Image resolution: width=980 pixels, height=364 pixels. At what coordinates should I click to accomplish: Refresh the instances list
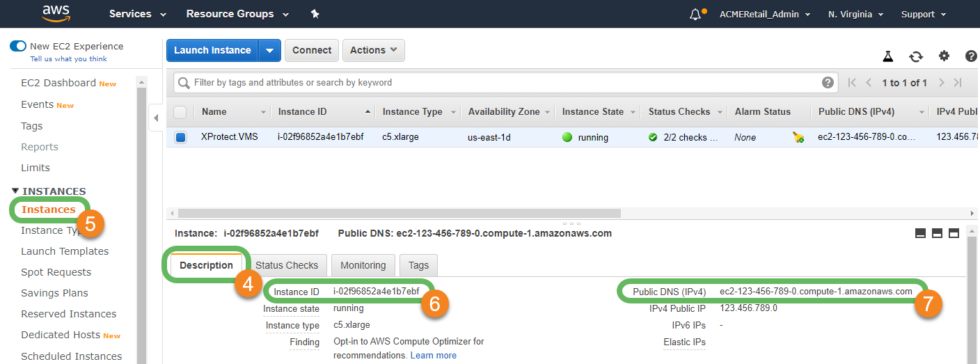[916, 56]
